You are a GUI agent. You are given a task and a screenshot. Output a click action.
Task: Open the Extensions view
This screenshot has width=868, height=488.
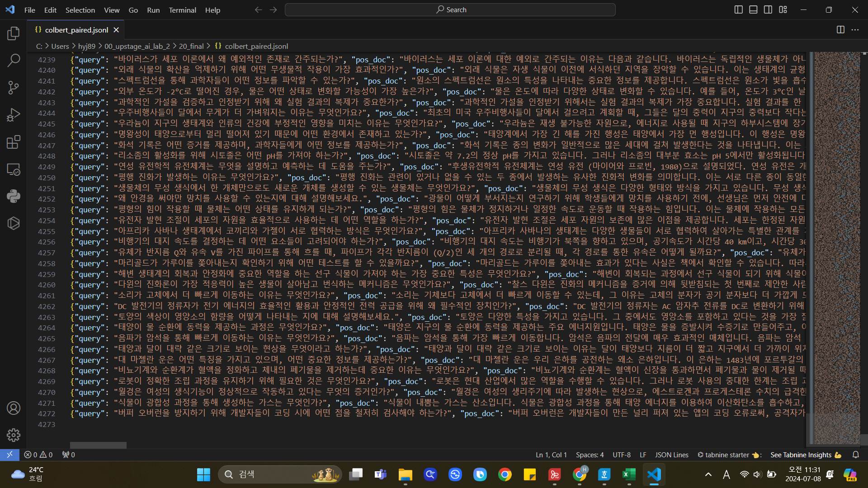click(x=14, y=142)
